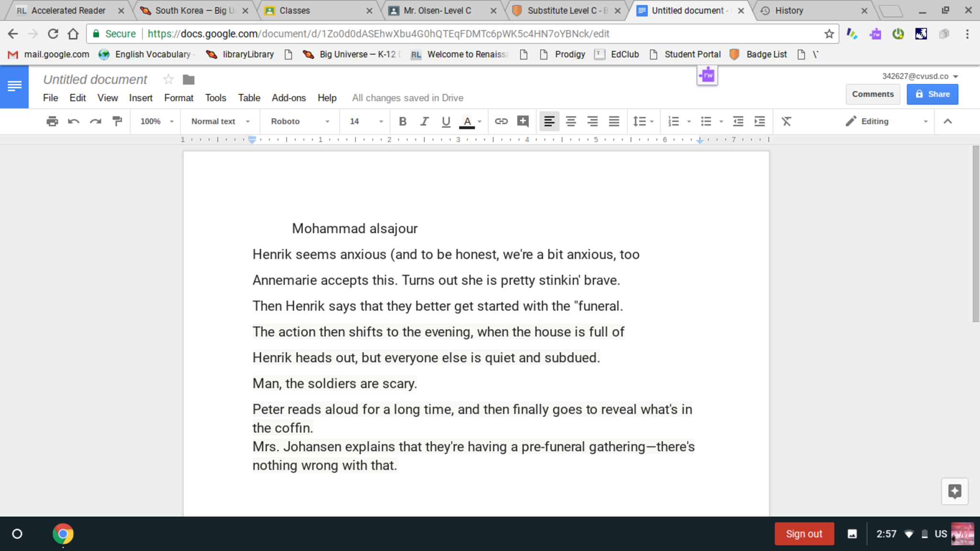Click the Untitled document title field

(x=95, y=79)
